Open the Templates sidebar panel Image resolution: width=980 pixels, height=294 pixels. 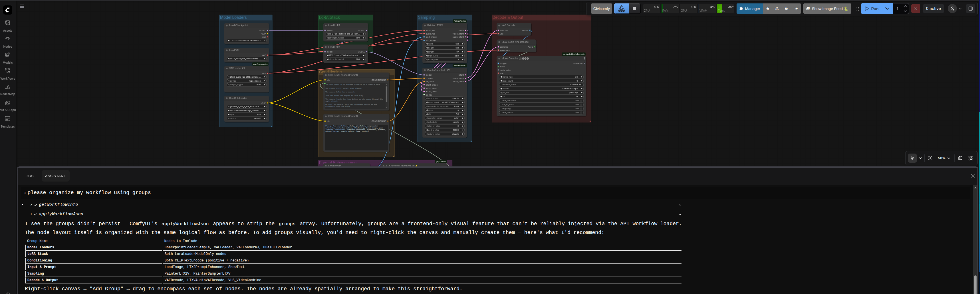click(8, 122)
